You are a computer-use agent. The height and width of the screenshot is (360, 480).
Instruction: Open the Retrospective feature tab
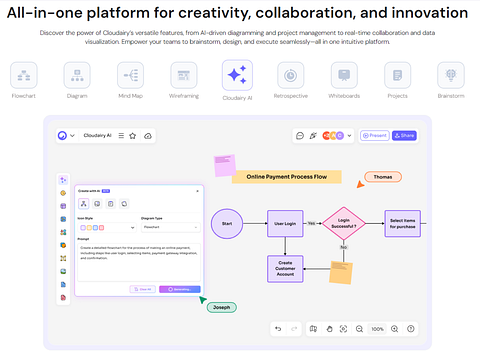291,81
